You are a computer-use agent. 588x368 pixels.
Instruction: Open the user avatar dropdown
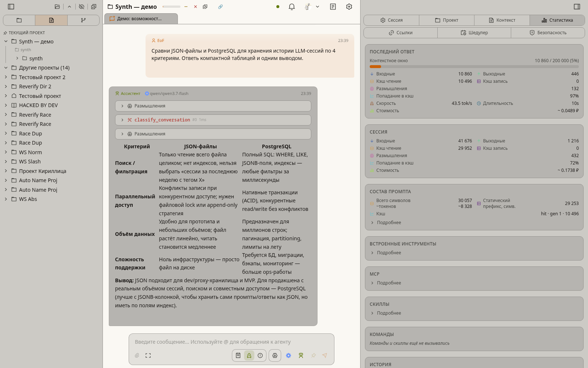point(312,7)
